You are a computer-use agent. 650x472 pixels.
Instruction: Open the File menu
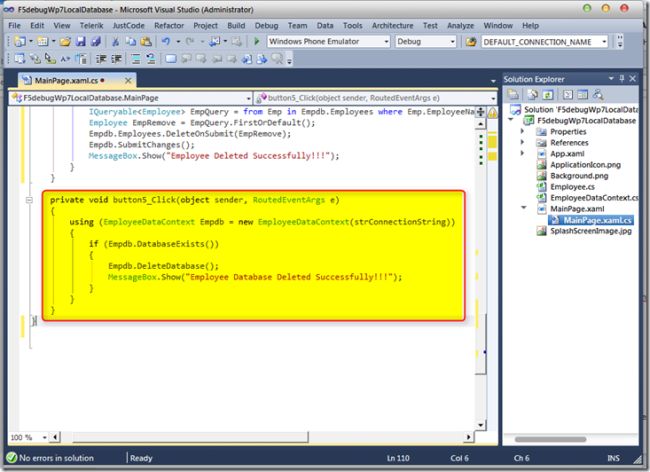pyautogui.click(x=14, y=26)
